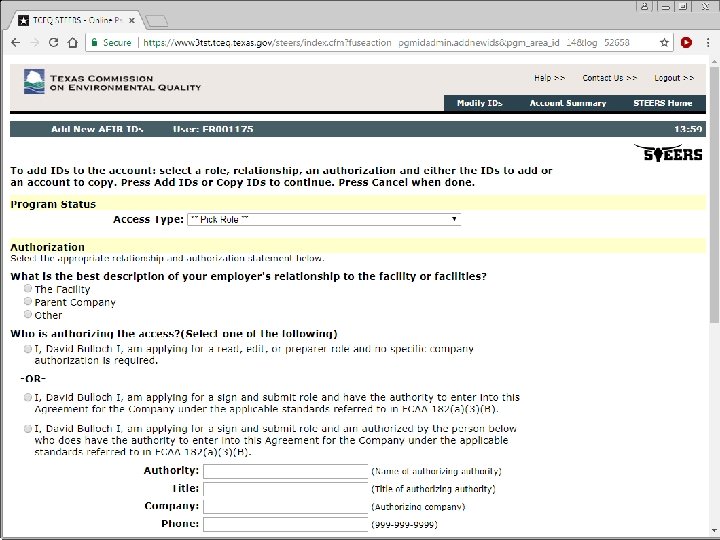Click the 13:59 session timer
The image size is (720, 540).
(688, 129)
